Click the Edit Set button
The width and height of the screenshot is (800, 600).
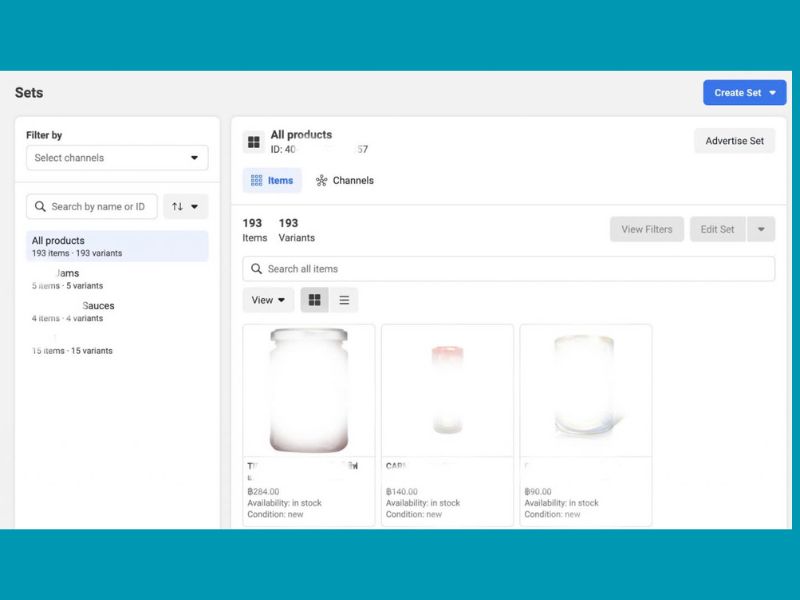pos(717,230)
